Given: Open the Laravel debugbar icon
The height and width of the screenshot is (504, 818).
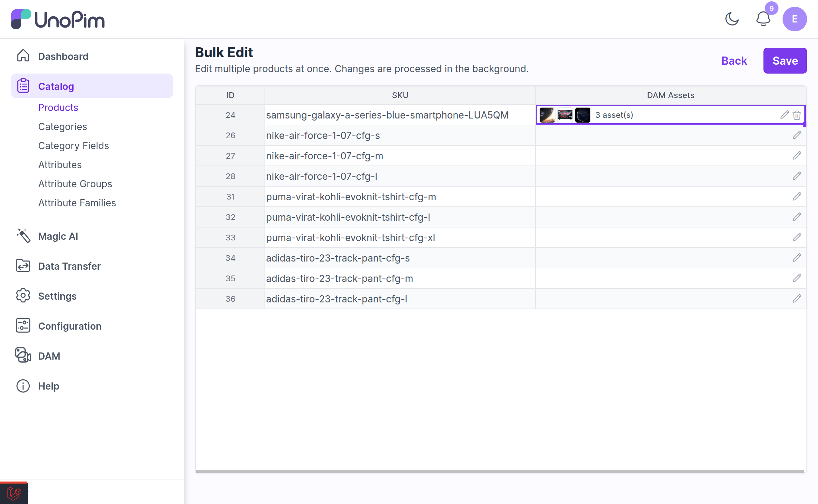Looking at the screenshot, I should point(14,493).
